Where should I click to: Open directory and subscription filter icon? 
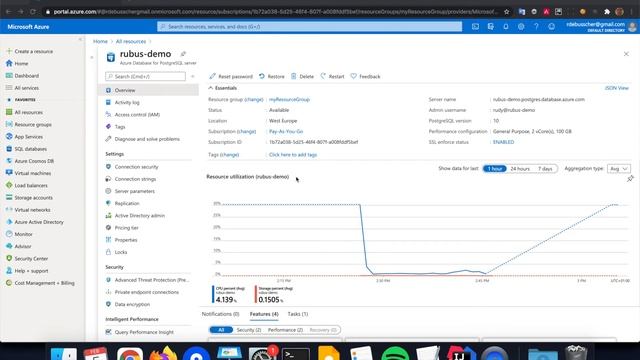491,27
